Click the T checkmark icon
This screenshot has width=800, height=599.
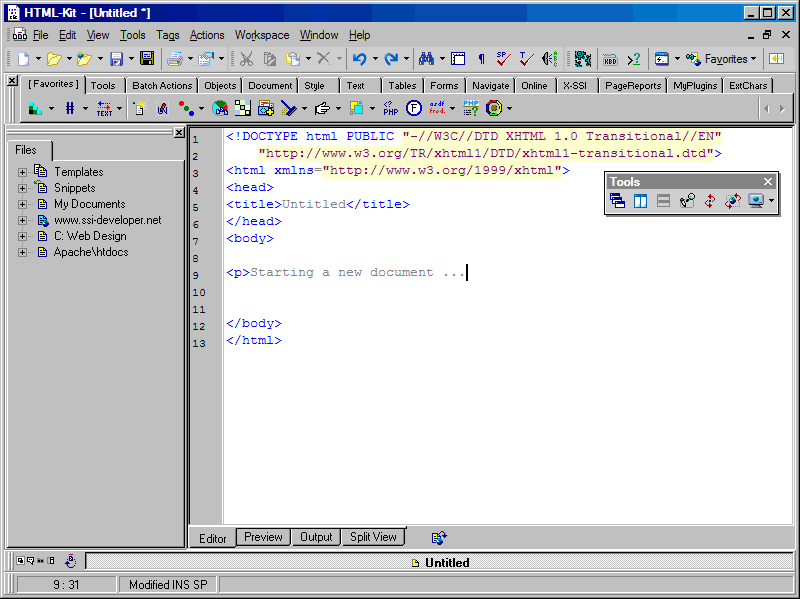tap(526, 59)
